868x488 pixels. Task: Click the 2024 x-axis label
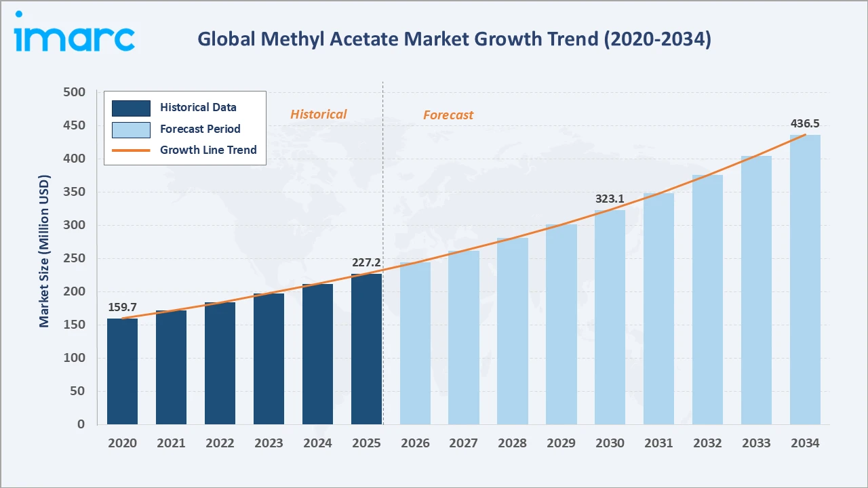[317, 443]
